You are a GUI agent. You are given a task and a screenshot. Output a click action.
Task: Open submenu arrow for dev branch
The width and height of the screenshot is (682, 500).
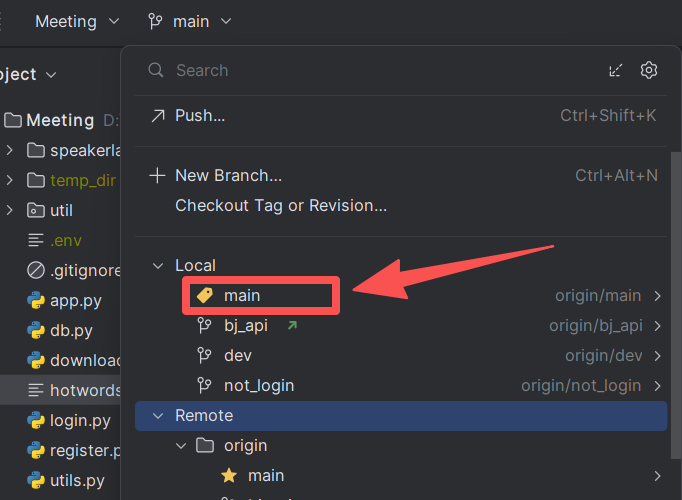657,356
